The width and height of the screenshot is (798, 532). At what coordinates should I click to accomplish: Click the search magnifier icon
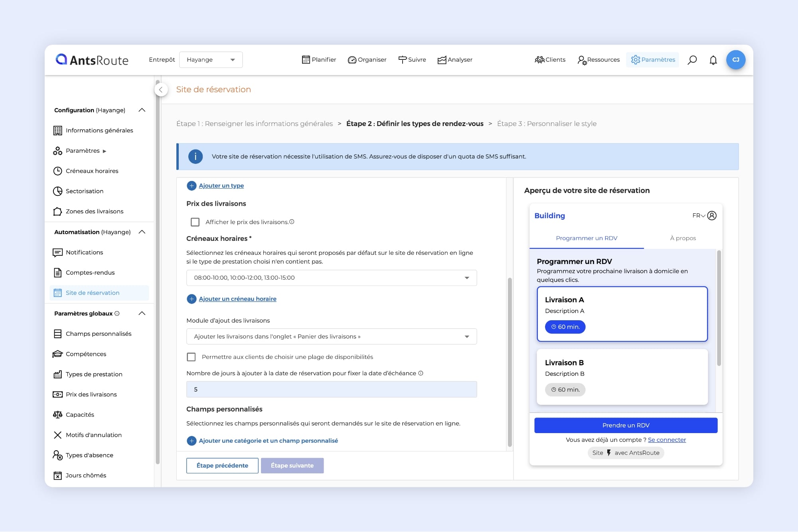pyautogui.click(x=692, y=60)
